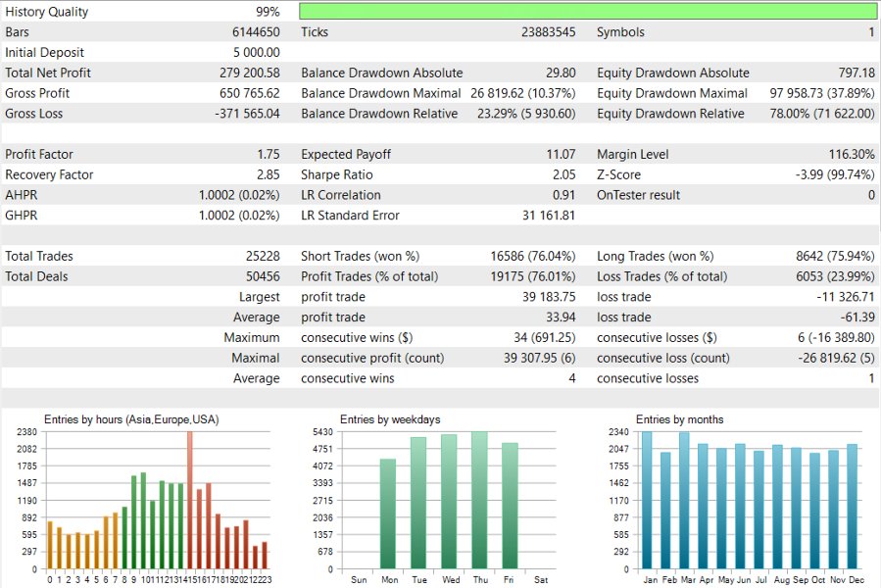Select average profit trade value 33.94
This screenshot has height=588, width=881.
click(561, 318)
